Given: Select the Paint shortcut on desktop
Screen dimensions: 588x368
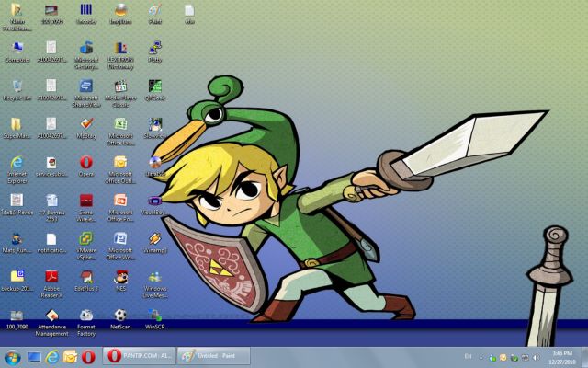Looking at the screenshot, I should tap(155, 14).
